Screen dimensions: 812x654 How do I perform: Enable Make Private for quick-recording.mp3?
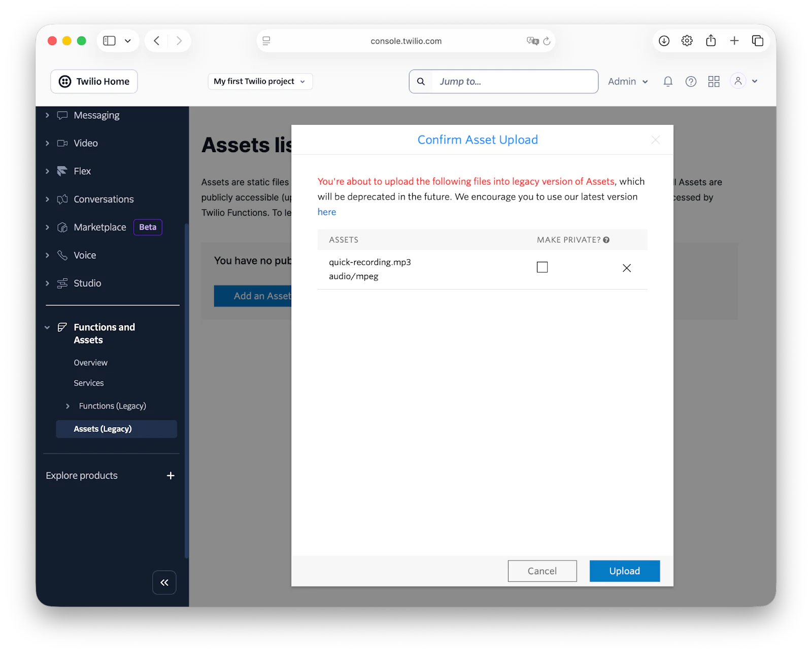coord(542,266)
